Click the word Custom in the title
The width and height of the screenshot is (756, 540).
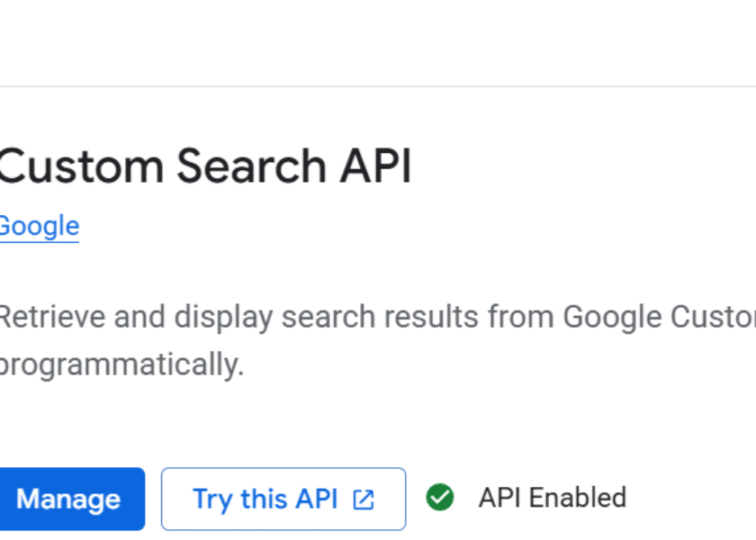pos(82,167)
